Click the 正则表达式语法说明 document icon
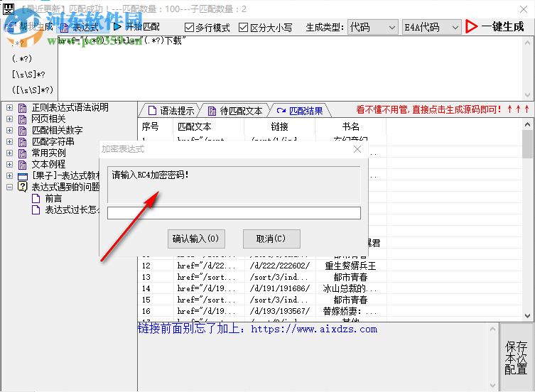The image size is (535, 392). tap(23, 108)
